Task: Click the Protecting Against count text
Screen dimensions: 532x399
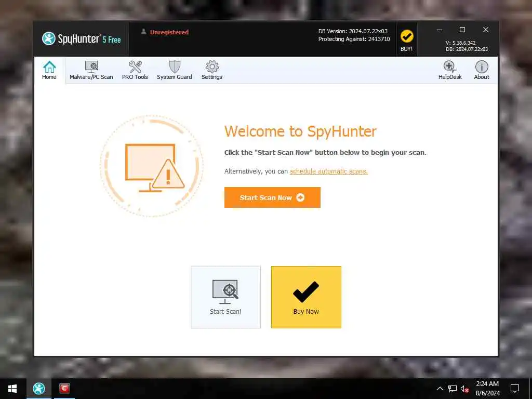Action: (354, 39)
